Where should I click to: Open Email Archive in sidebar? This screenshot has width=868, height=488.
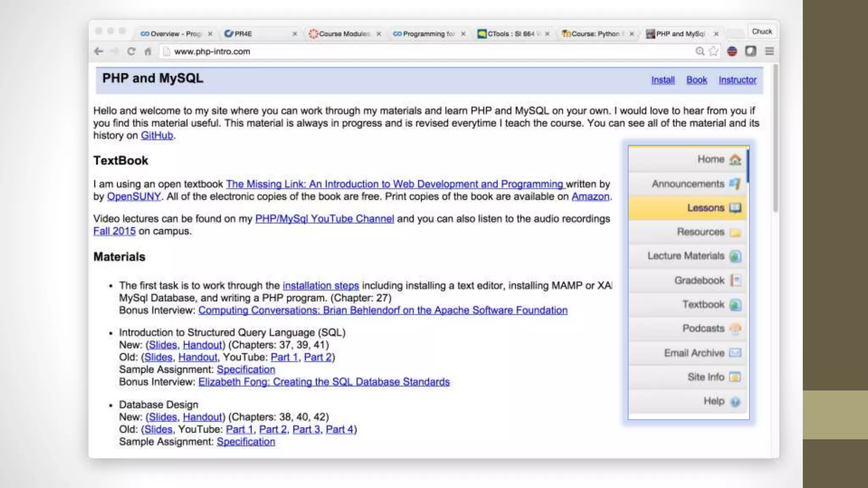click(x=694, y=353)
